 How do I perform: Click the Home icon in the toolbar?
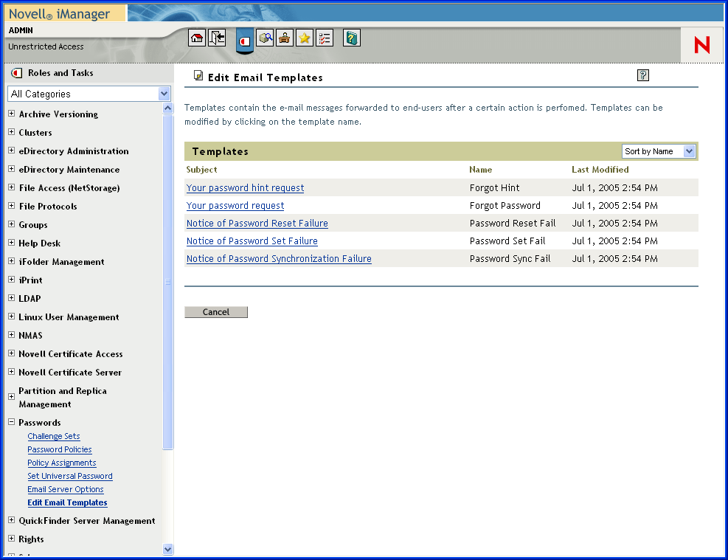196,37
